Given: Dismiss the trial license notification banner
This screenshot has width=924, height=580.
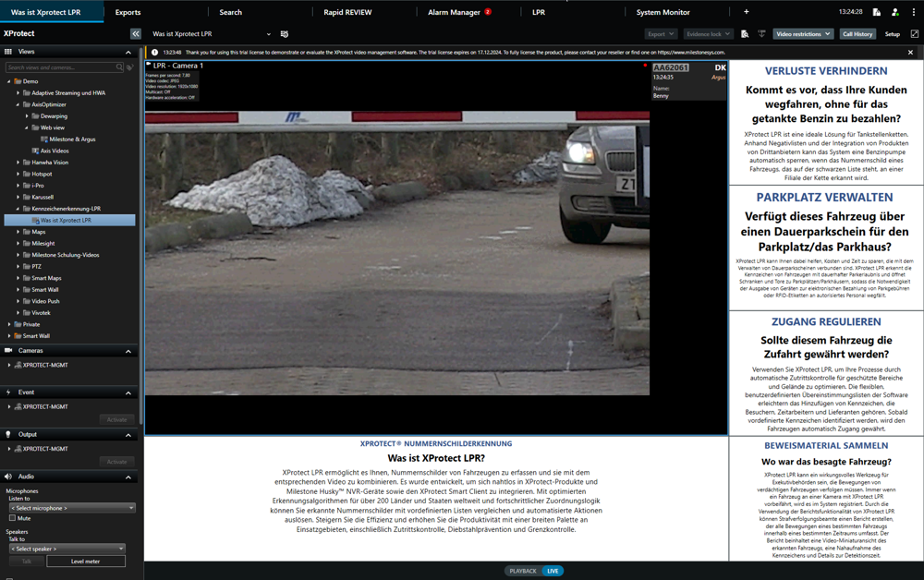Looking at the screenshot, I should point(910,53).
